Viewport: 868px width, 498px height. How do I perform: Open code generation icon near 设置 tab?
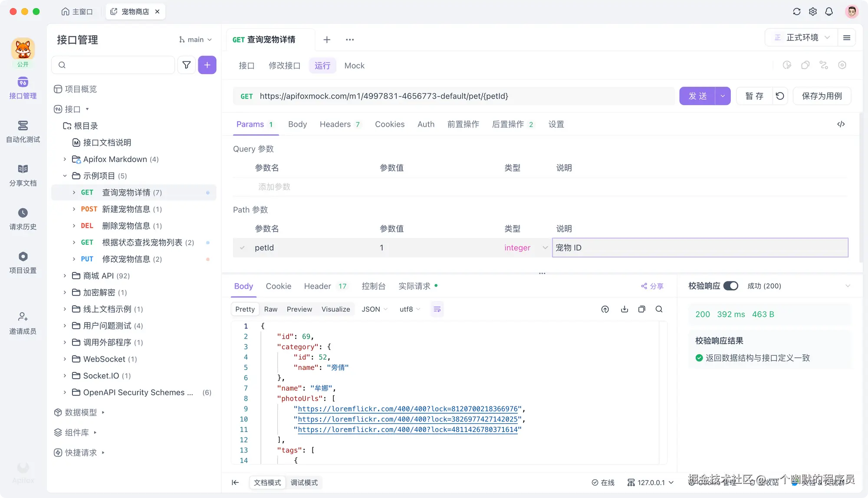[x=841, y=124]
